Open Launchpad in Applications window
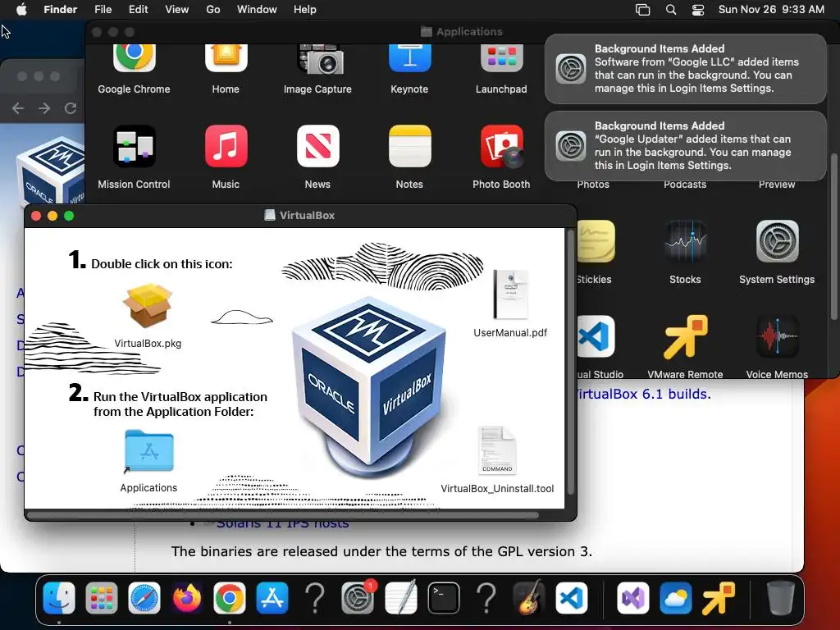The width and height of the screenshot is (840, 630). (501, 58)
